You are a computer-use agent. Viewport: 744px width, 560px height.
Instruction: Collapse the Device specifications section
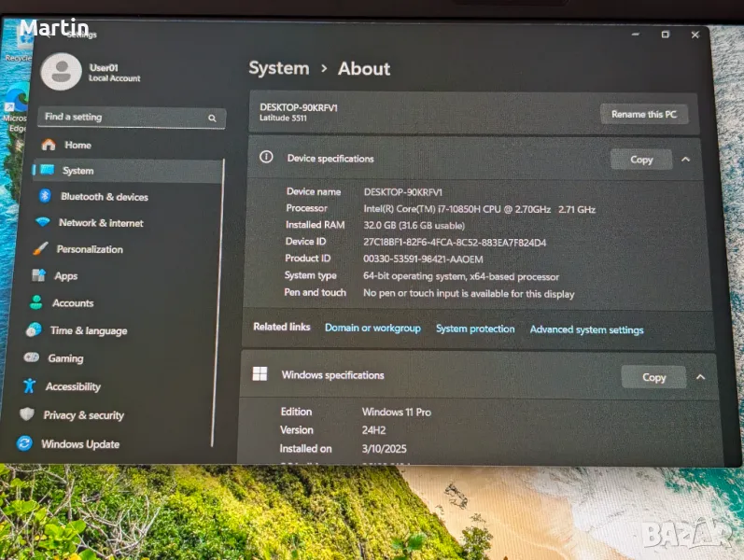coord(686,160)
